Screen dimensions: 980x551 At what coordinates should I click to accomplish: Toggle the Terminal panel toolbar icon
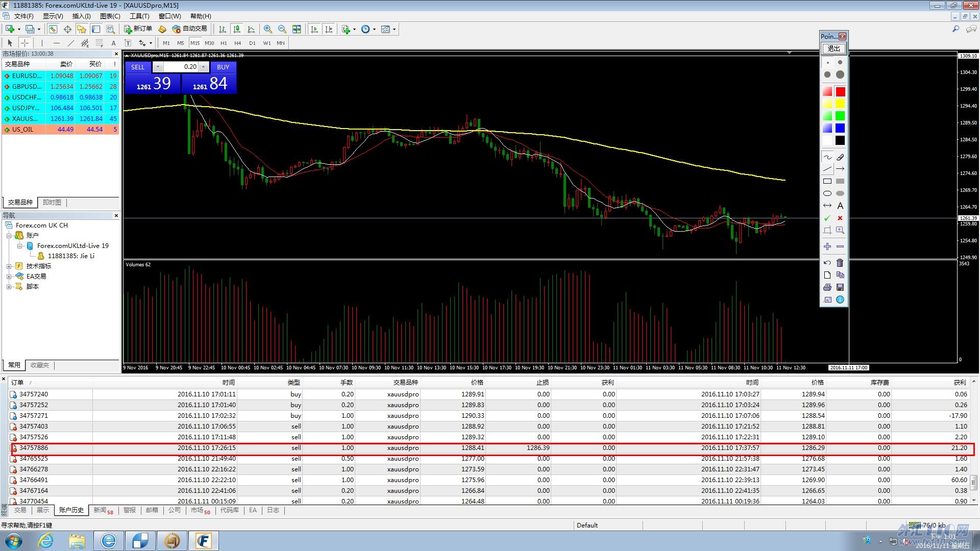(96, 29)
